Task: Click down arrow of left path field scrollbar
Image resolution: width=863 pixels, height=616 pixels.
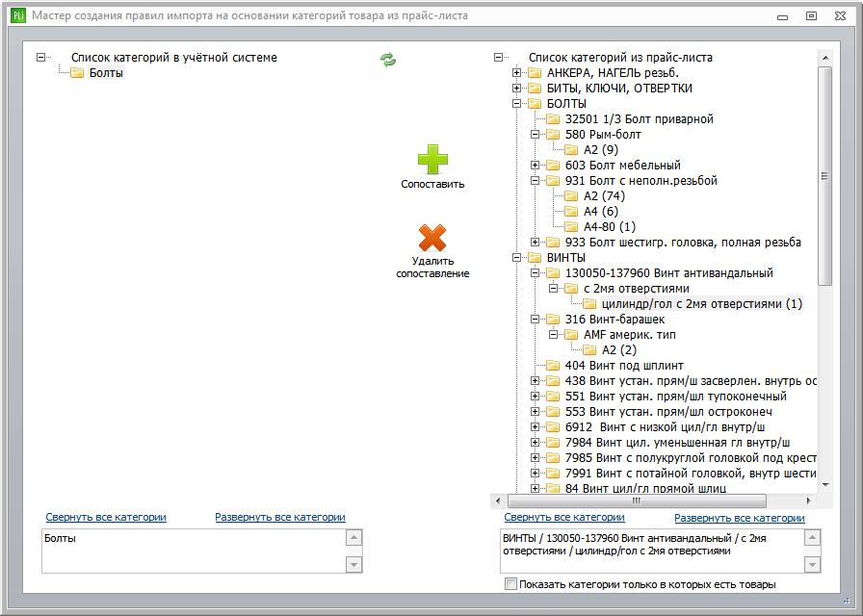Action: (x=353, y=564)
